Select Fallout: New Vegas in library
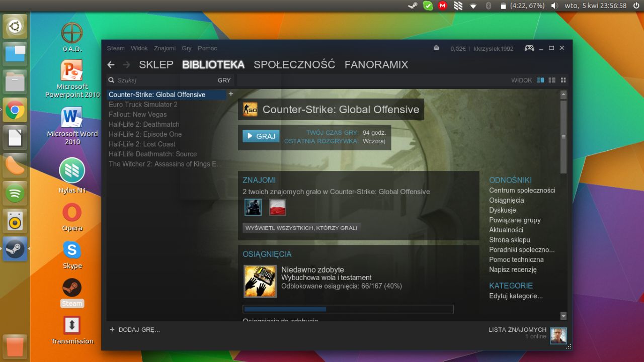The image size is (644, 362). [x=167, y=115]
